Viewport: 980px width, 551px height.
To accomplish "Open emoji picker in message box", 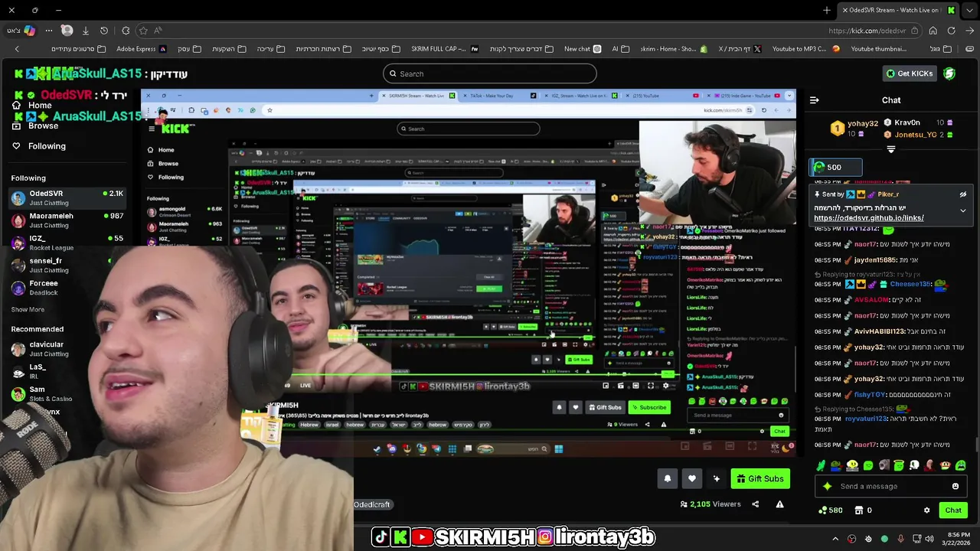I will pos(955,486).
